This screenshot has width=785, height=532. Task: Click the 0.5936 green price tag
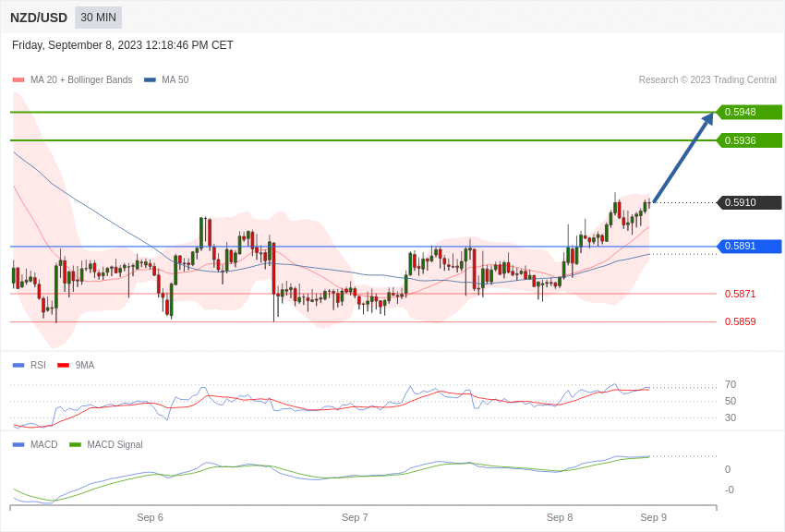click(750, 140)
